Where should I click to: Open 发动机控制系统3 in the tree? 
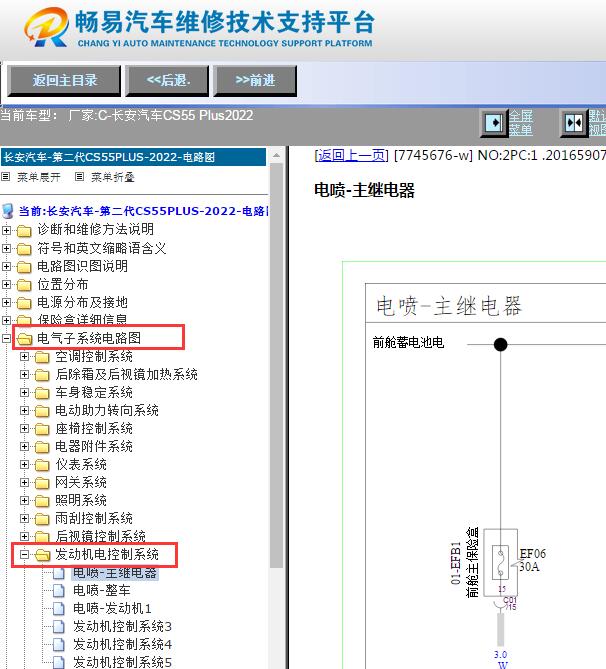(x=122, y=626)
